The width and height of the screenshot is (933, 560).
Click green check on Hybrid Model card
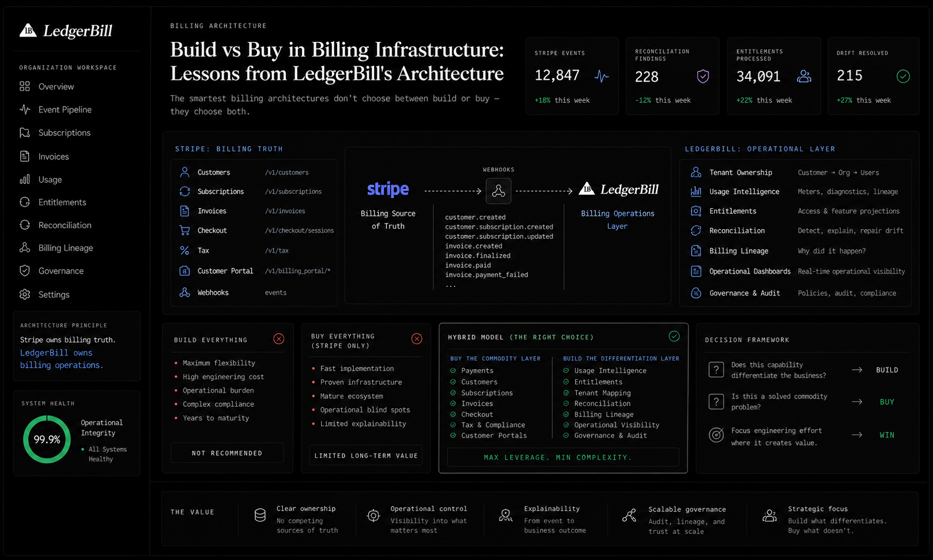pyautogui.click(x=674, y=336)
